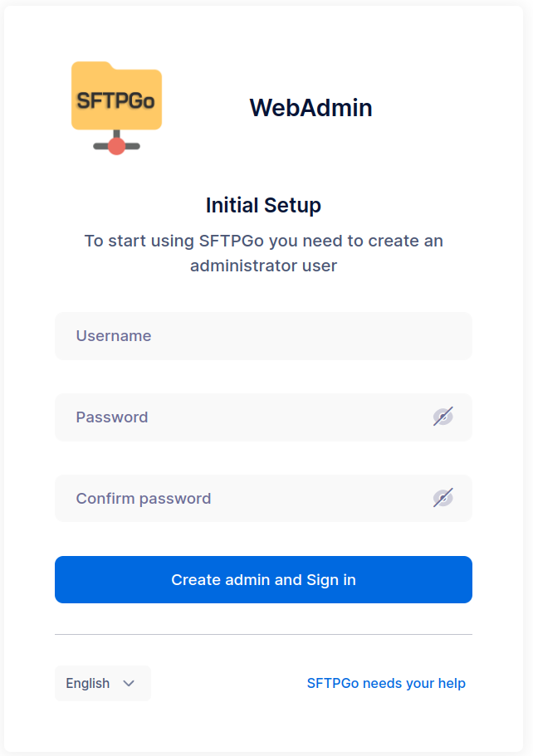Click the English label in the language selector
Screen dimensions: 533x756
point(88,683)
